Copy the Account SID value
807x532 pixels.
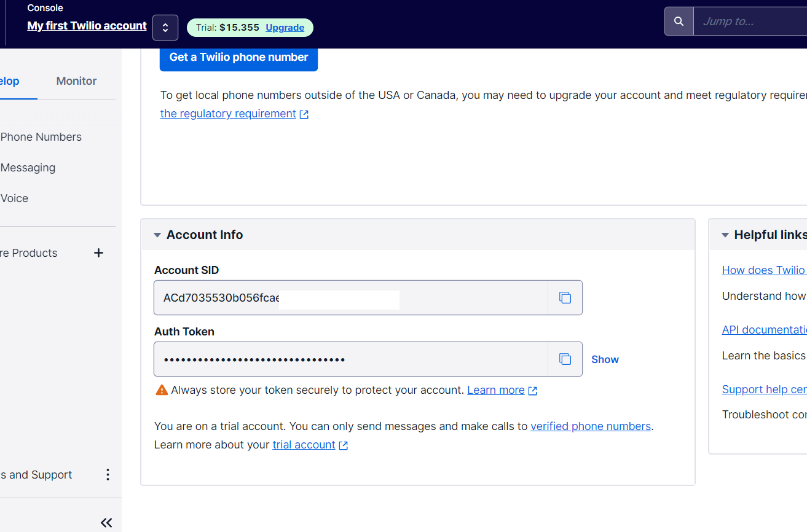(x=565, y=298)
